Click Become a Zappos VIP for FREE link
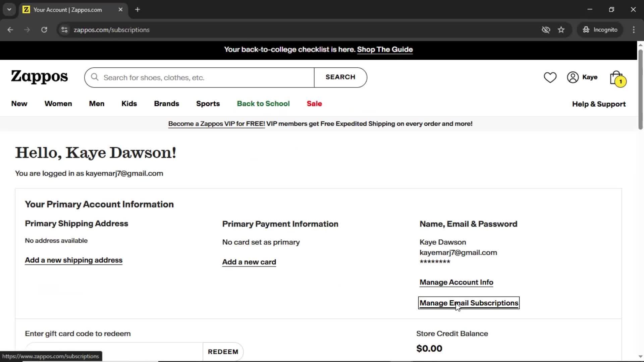Image resolution: width=644 pixels, height=362 pixels. (x=216, y=124)
